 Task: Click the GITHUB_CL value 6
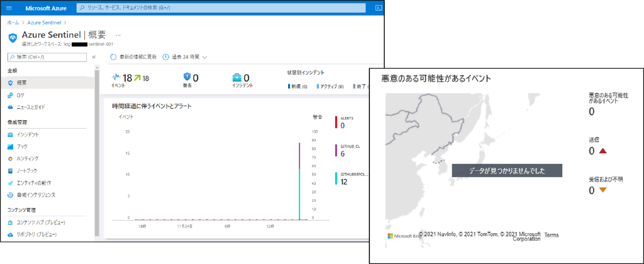click(343, 153)
